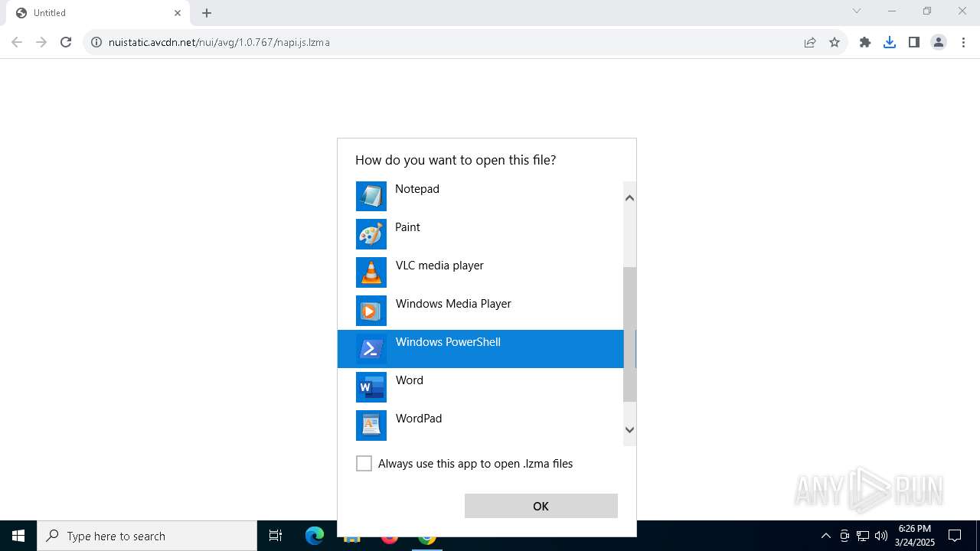Bookmark this tab with star

(835, 42)
